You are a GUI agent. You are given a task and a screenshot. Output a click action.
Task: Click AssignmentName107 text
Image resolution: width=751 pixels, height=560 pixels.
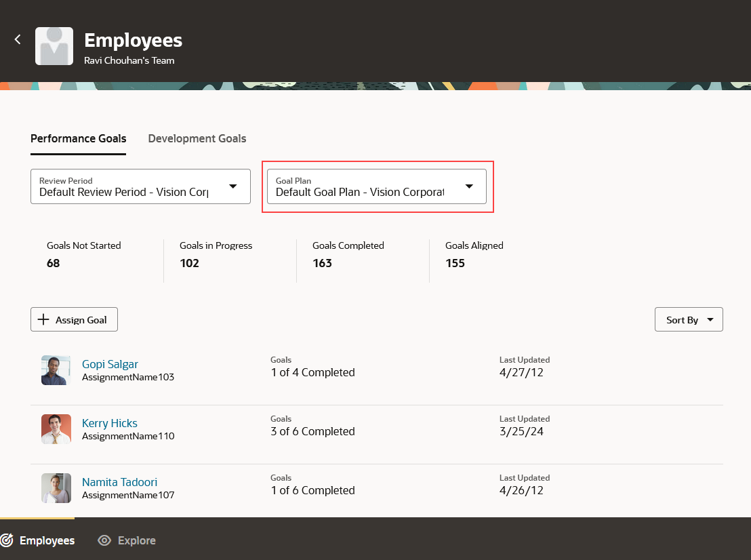click(128, 495)
